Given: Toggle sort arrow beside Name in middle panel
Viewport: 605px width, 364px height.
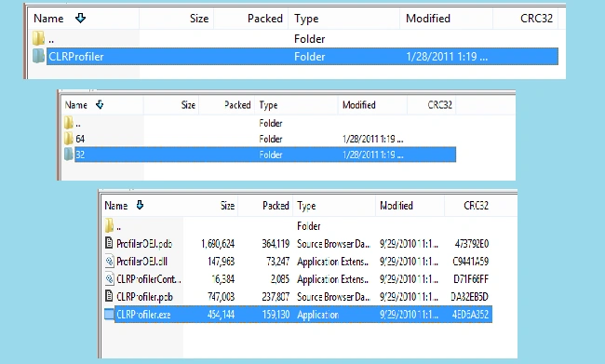Looking at the screenshot, I should pyautogui.click(x=100, y=104).
